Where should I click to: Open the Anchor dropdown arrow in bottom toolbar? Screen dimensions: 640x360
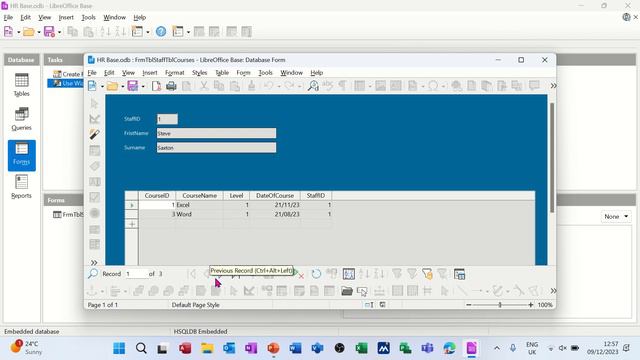click(102, 291)
